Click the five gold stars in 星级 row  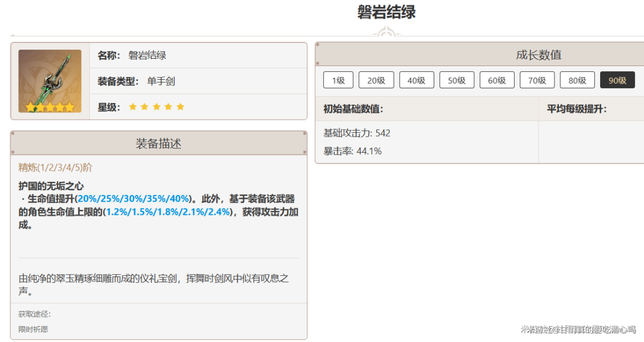click(x=157, y=107)
